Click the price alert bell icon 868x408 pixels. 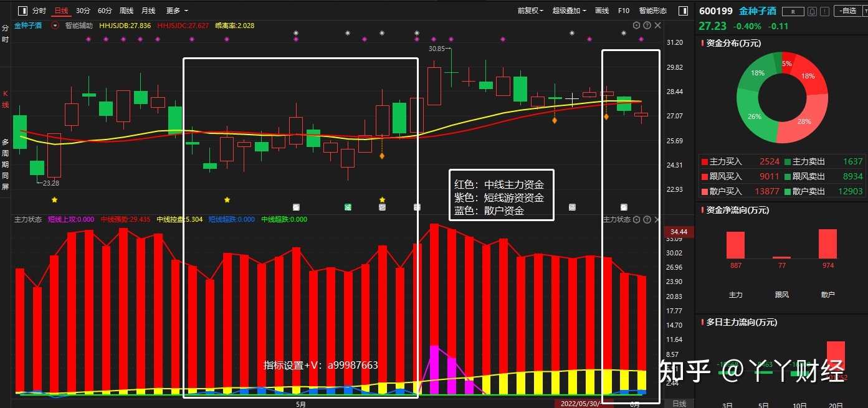pos(811,11)
